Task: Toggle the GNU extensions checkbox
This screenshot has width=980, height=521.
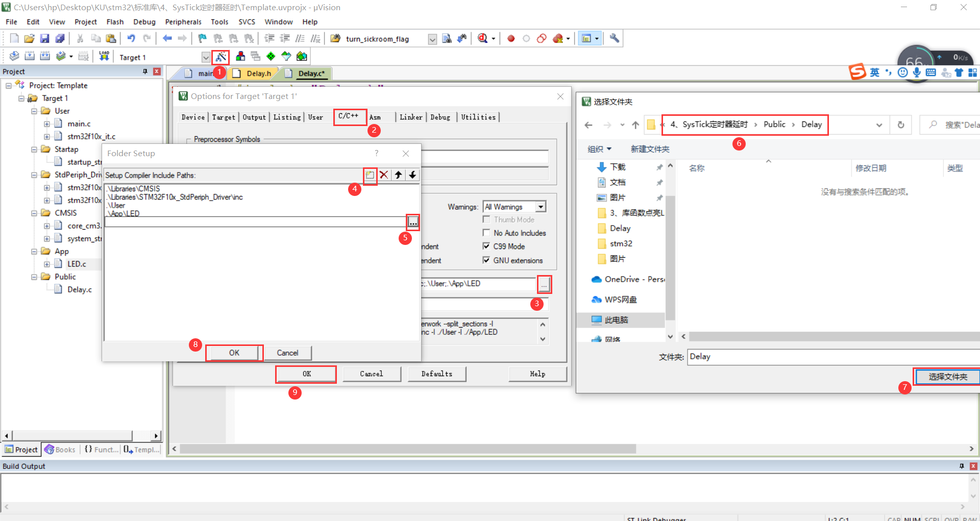Action: tap(486, 260)
